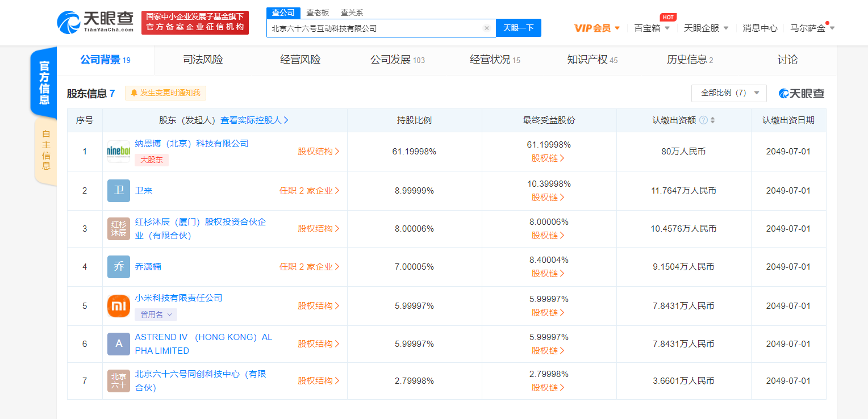Click the 卫来 avatar icon

point(118,190)
